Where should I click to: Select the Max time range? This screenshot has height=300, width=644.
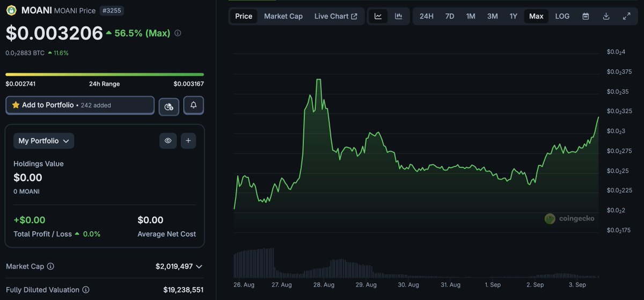point(536,16)
